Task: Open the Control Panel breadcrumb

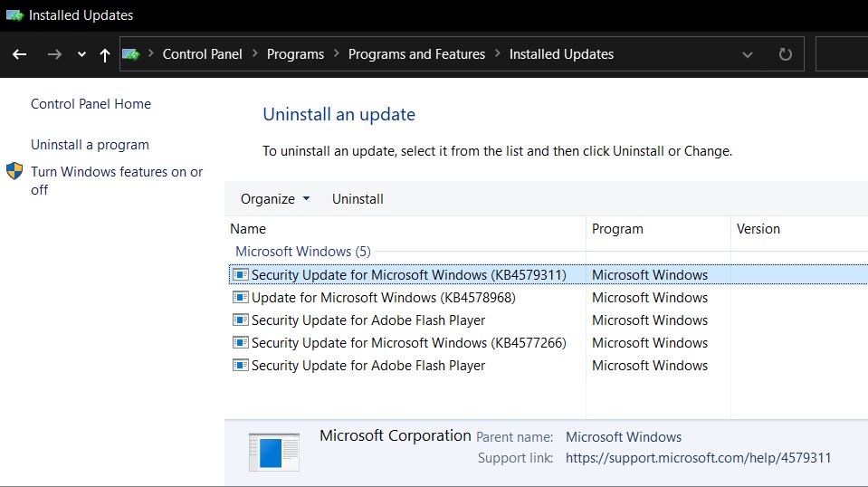Action: click(x=202, y=54)
